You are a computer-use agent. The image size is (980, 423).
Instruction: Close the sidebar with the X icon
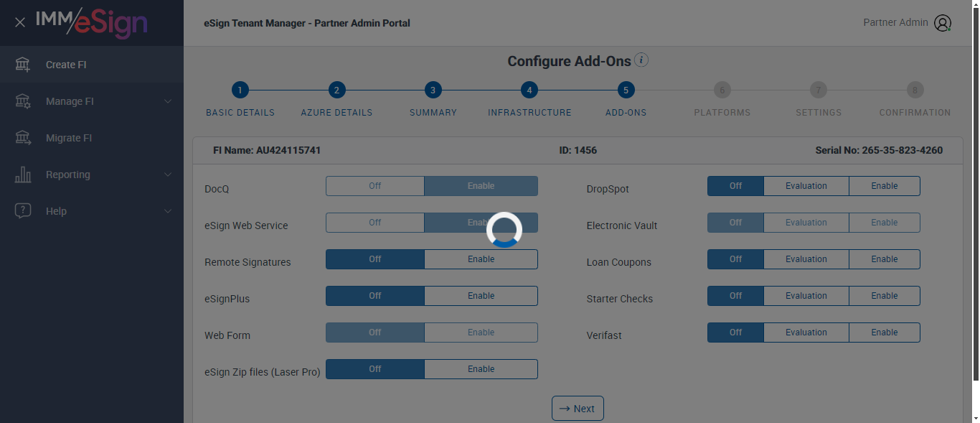(x=20, y=22)
